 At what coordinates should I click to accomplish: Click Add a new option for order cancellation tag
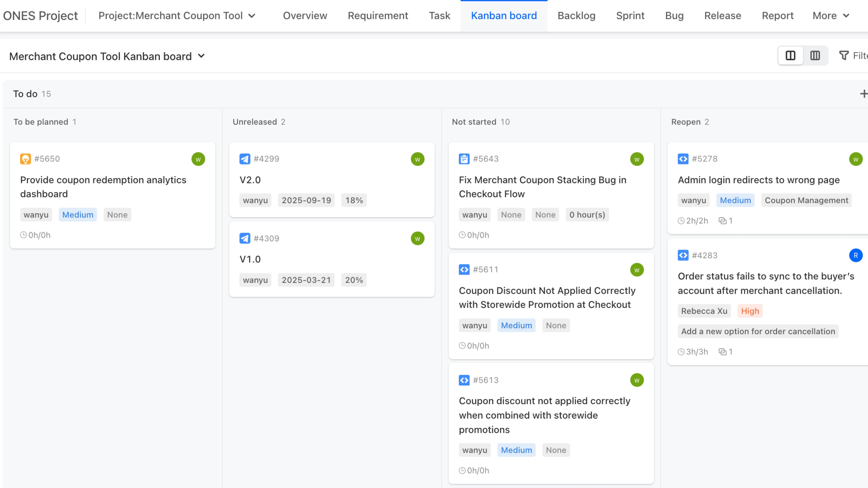[758, 331]
